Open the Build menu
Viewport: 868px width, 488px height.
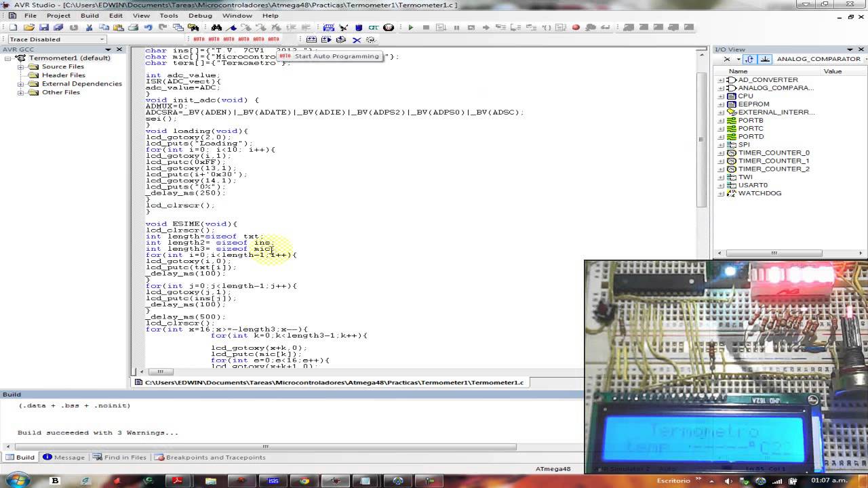90,16
